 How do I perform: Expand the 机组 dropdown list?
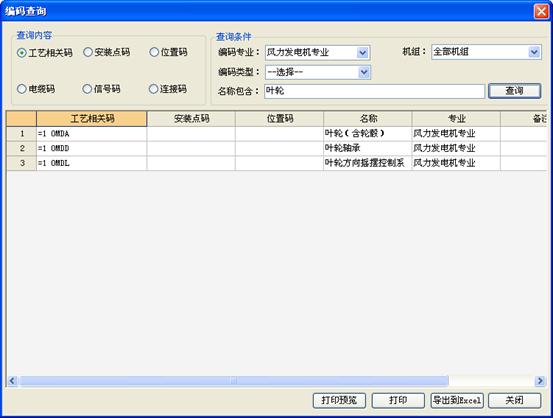point(534,52)
